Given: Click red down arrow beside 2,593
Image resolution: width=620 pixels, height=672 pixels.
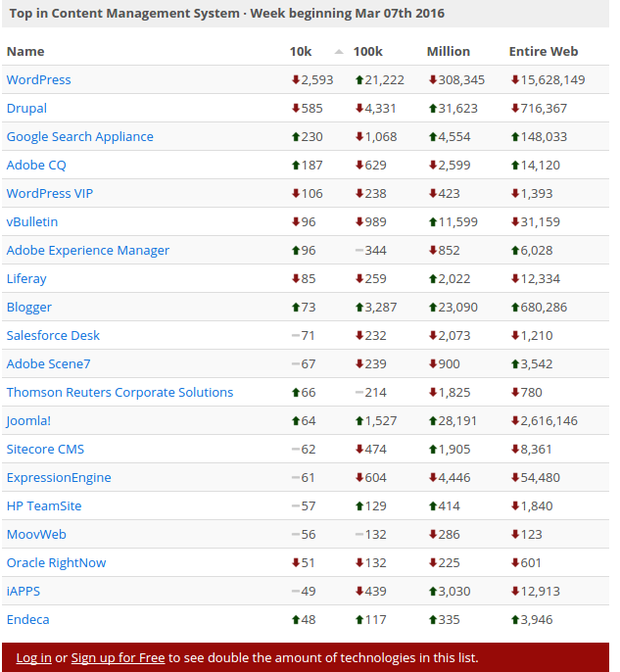Looking at the screenshot, I should [x=296, y=79].
